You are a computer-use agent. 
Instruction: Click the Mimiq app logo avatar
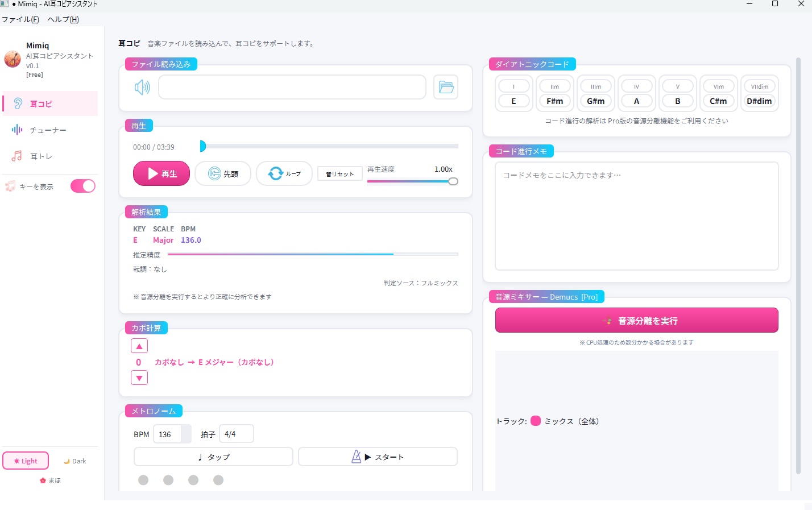13,59
